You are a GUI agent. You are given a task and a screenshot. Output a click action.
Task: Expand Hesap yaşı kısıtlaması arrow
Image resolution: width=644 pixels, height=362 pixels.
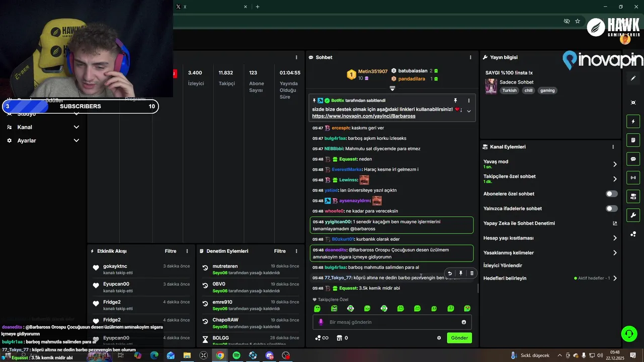pos(615,238)
